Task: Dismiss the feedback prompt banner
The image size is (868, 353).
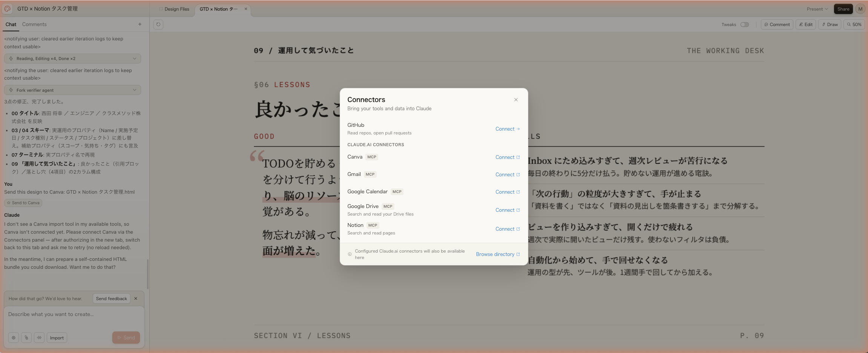Action: pyautogui.click(x=136, y=299)
